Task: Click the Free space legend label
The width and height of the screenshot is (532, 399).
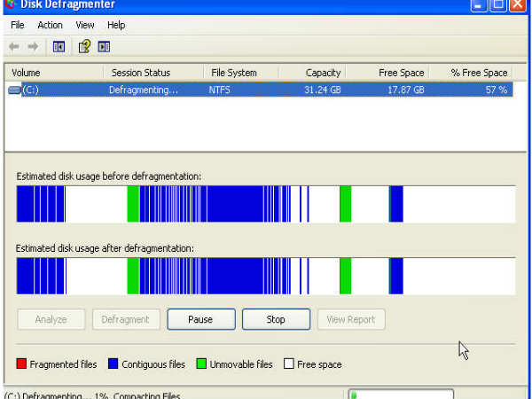Action: tap(319, 364)
